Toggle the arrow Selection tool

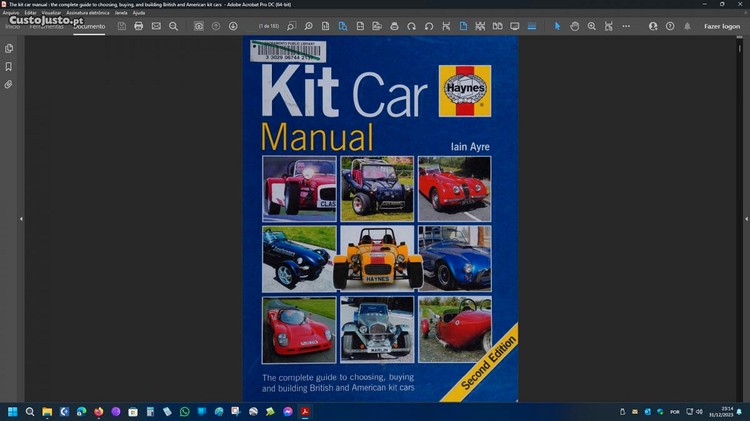[558, 26]
